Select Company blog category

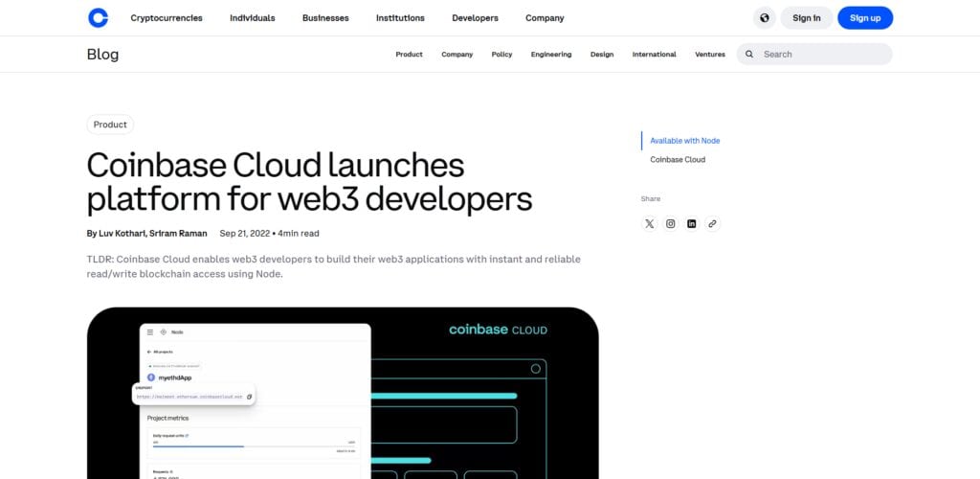click(x=457, y=55)
